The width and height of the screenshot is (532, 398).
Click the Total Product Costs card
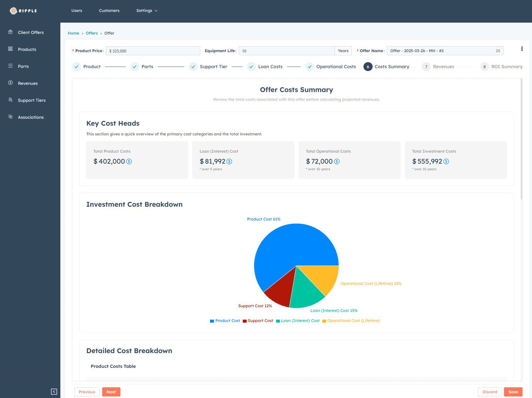click(x=137, y=160)
